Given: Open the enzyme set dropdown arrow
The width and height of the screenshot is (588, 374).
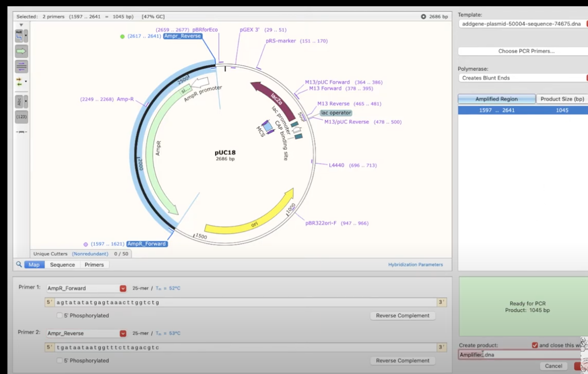Looking at the screenshot, I should pos(26,35).
